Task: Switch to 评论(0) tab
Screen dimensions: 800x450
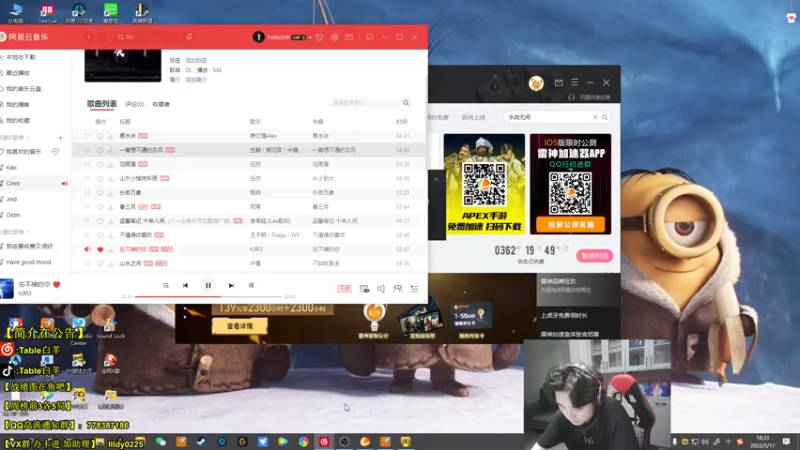Action: tap(135, 104)
